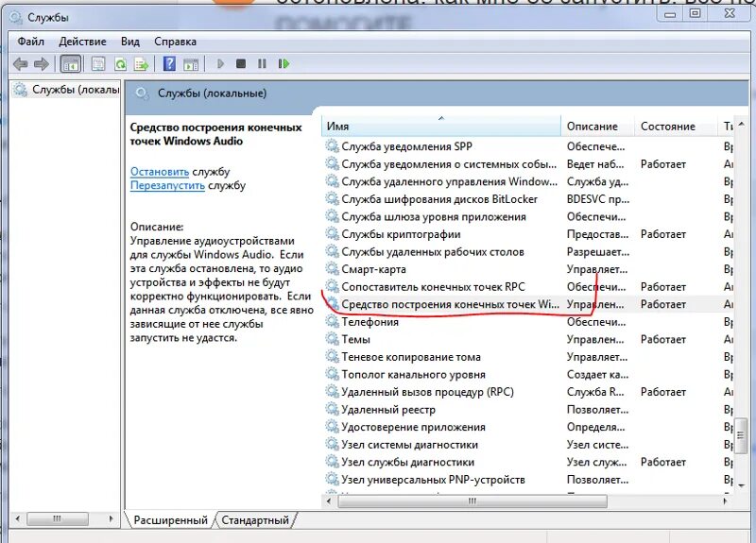Click the services list horizontal scrollbar thumb
The height and width of the screenshot is (543, 756).
[472, 501]
